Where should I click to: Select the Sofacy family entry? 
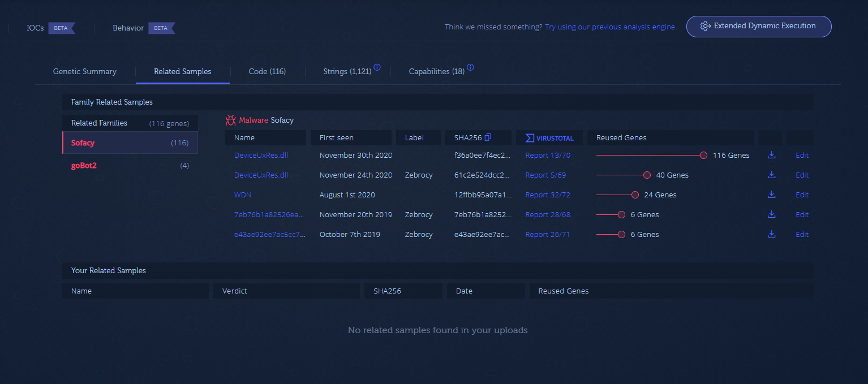pos(83,143)
